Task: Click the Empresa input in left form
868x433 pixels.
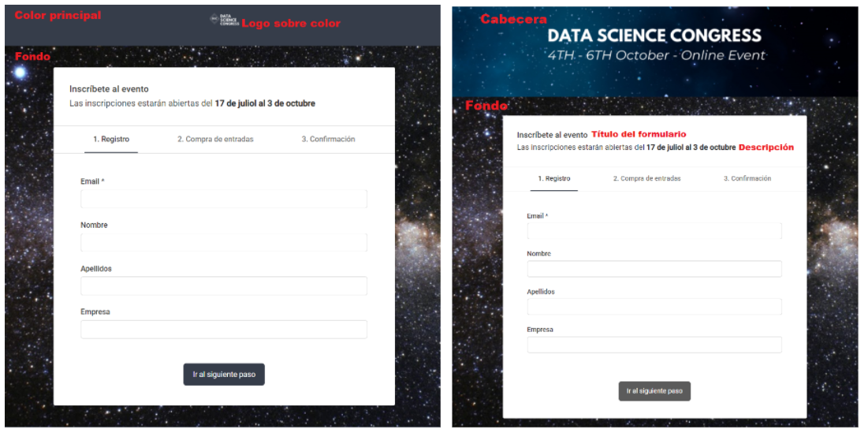Action: coord(224,330)
